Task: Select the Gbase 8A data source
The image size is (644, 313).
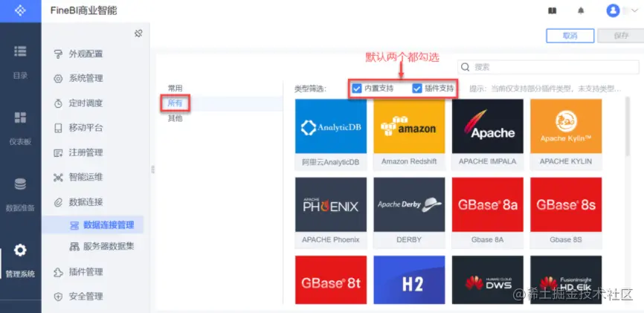Action: pyautogui.click(x=488, y=213)
